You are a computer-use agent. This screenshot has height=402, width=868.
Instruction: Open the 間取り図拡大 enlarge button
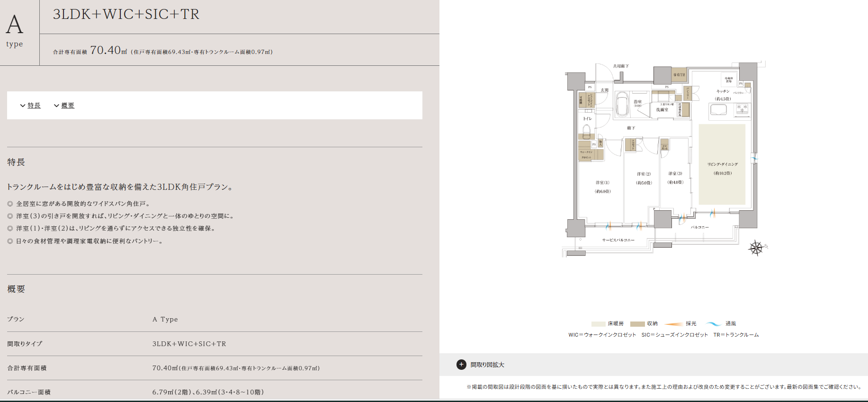click(x=487, y=365)
